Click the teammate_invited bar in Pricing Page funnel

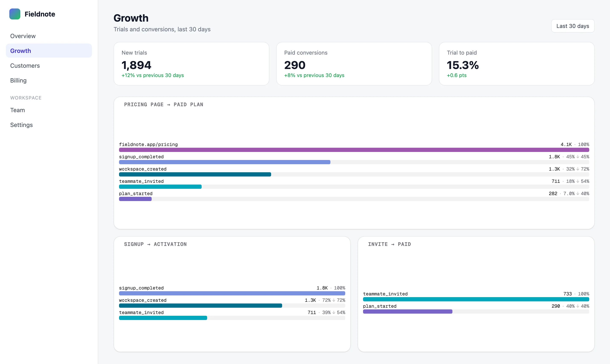[x=160, y=187]
